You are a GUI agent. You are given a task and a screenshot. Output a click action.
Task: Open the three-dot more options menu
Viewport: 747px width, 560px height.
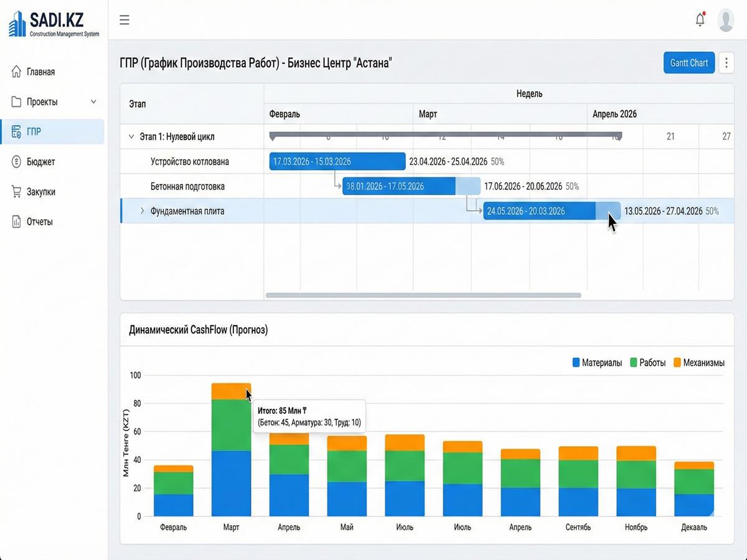(726, 63)
